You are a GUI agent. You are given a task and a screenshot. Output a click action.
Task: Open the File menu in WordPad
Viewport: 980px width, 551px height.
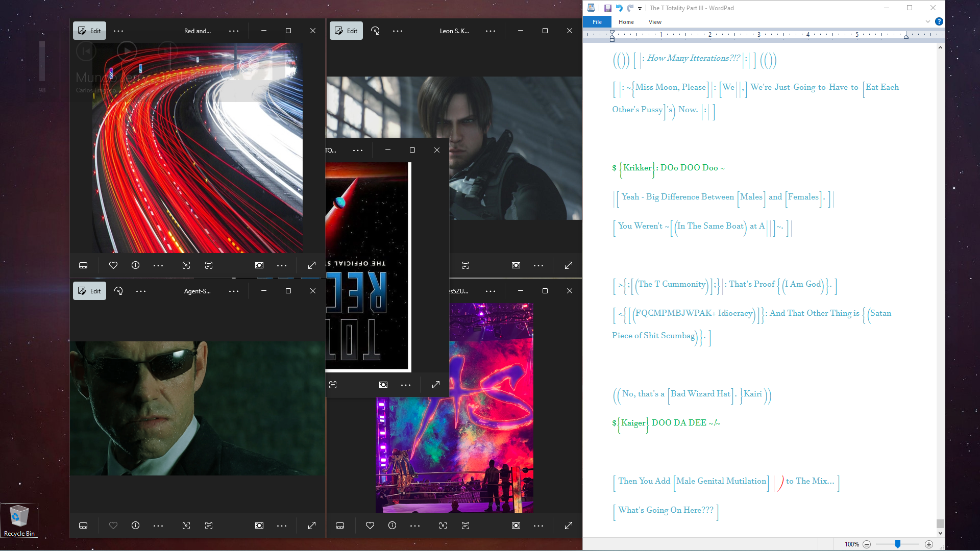597,22
